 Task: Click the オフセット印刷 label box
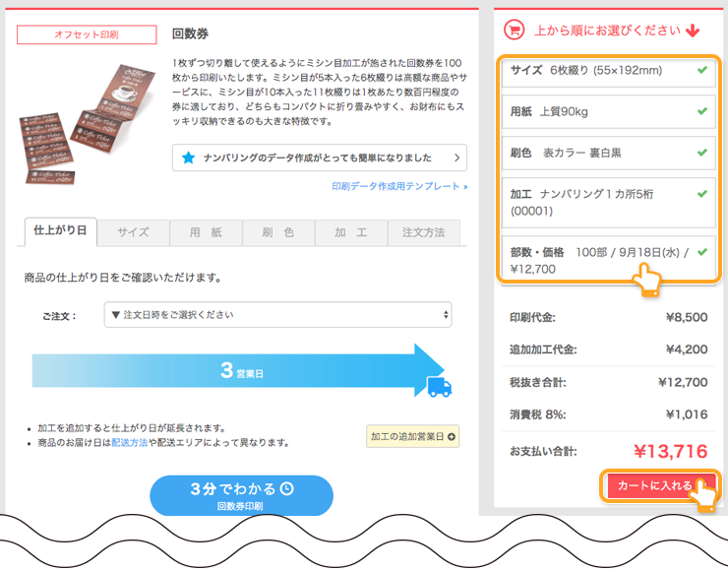[87, 34]
